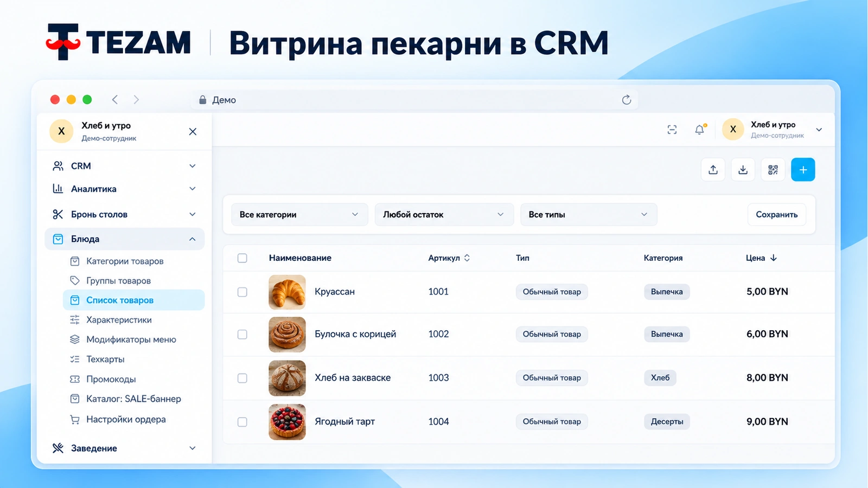The width and height of the screenshot is (868, 488).
Task: Open Характеристики menu item
Action: 133,320
